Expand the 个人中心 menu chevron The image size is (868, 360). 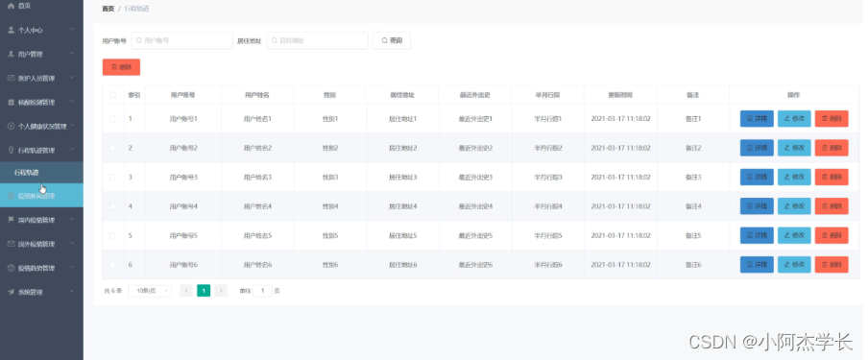pyautogui.click(x=72, y=30)
